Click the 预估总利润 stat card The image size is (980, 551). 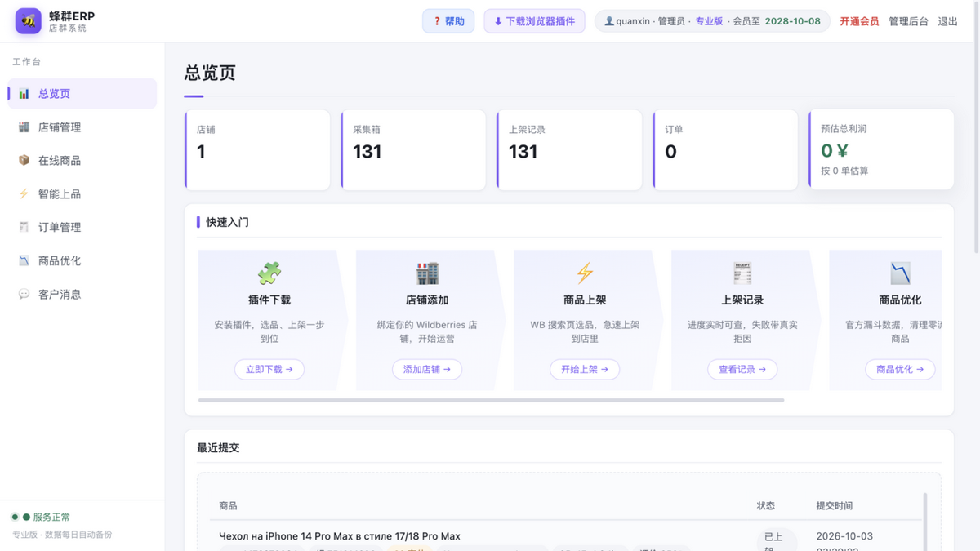[x=881, y=150]
